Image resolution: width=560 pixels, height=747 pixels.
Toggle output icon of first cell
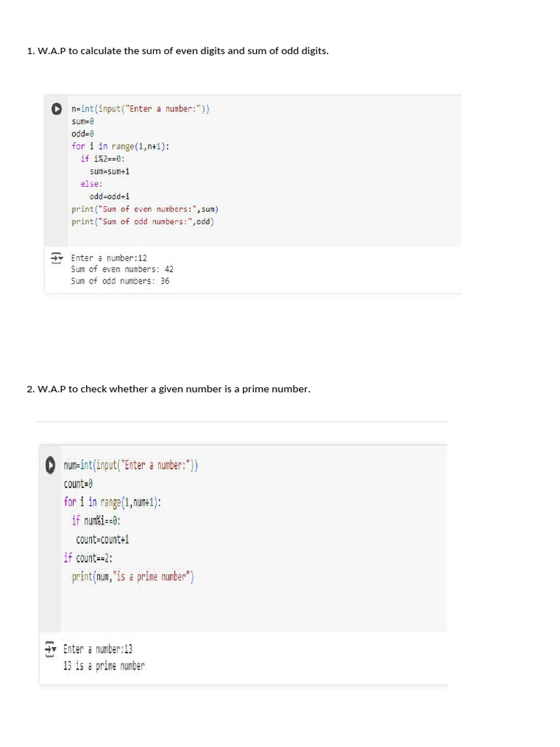pyautogui.click(x=57, y=258)
